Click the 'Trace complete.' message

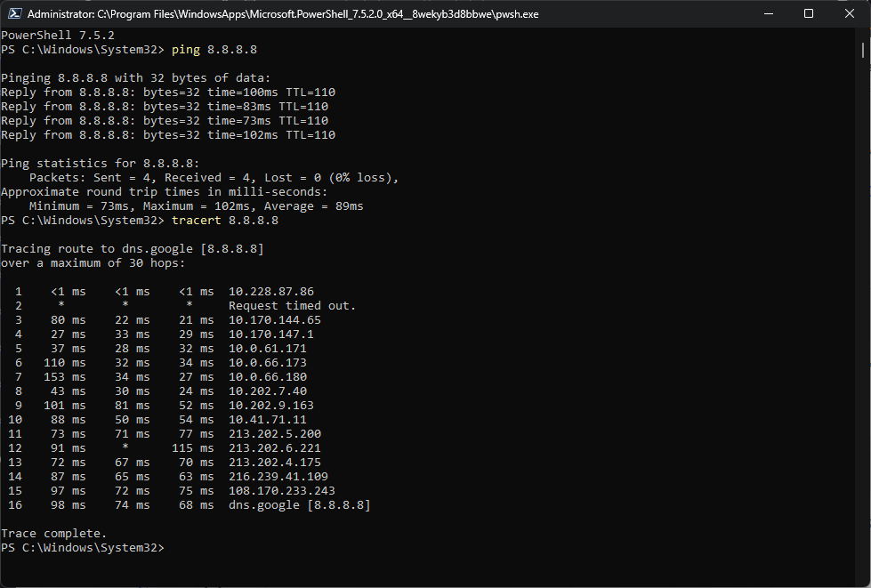click(x=53, y=534)
